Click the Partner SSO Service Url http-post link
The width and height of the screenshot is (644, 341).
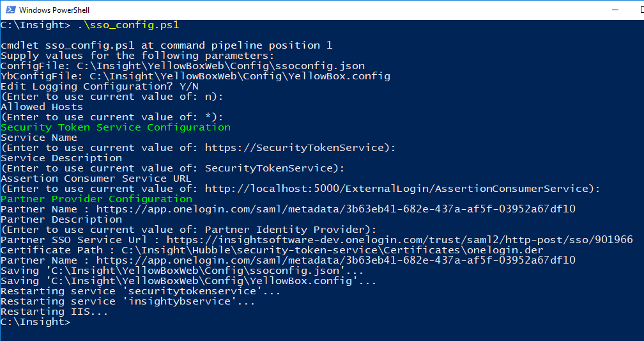click(x=399, y=240)
